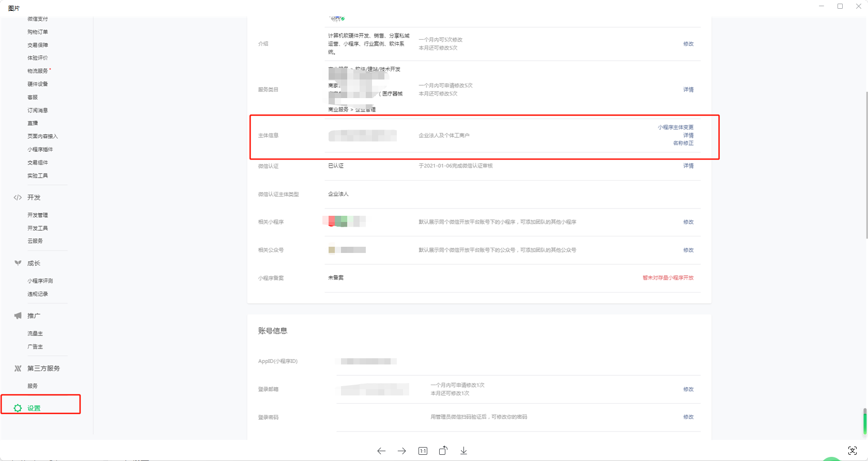Image resolution: width=868 pixels, height=461 pixels.
Task: Open 开发管理 in the sidebar
Action: (x=38, y=215)
